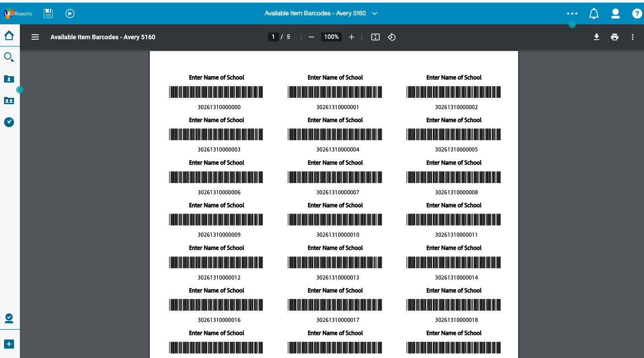
Task: Open search magnifier in sidebar
Action: [9, 57]
